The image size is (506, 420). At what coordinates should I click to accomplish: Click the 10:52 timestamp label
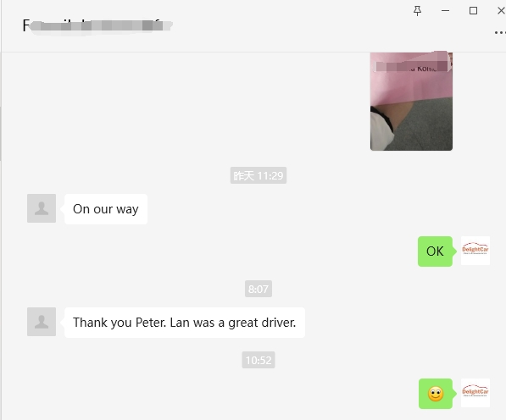(259, 360)
